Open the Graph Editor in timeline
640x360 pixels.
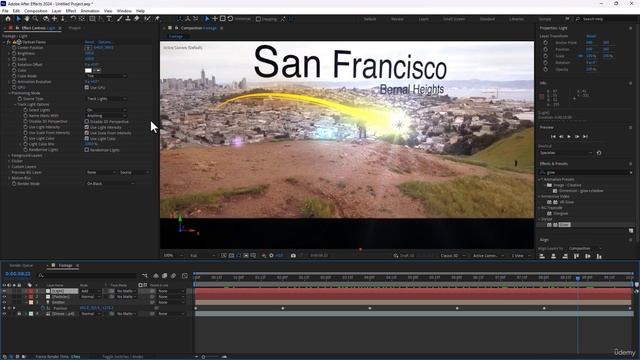pyautogui.click(x=184, y=276)
